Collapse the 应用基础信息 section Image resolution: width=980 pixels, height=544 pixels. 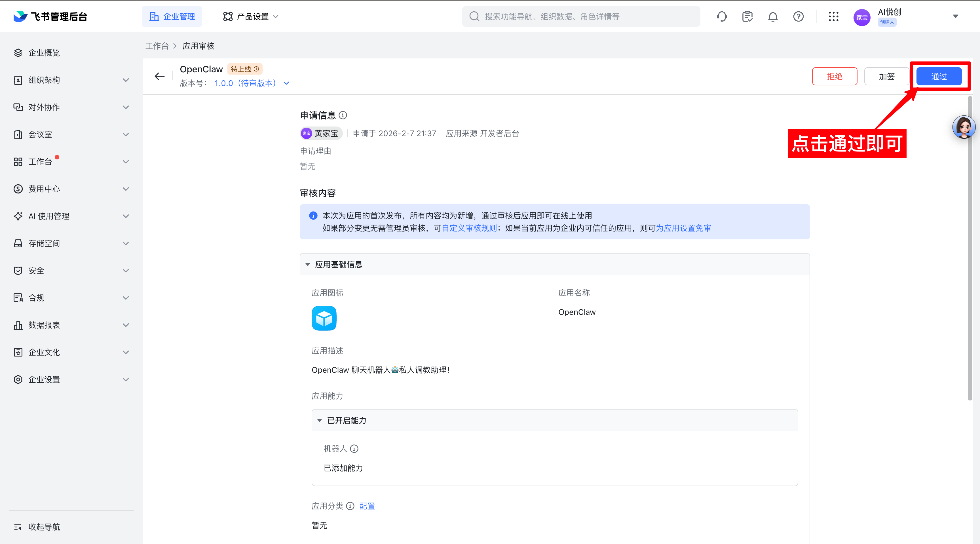point(308,264)
